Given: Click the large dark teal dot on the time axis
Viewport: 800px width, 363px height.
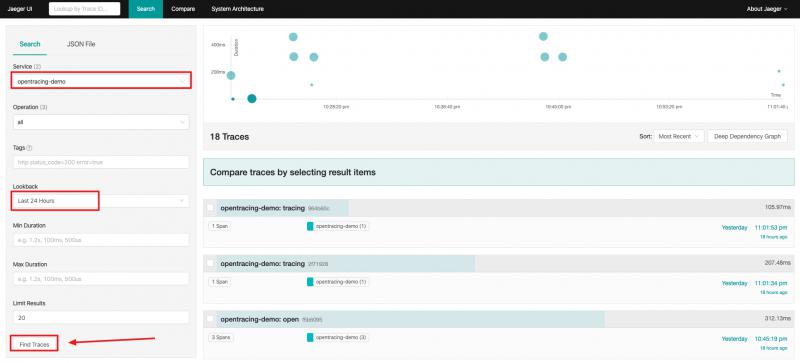Looking at the screenshot, I should [x=252, y=99].
